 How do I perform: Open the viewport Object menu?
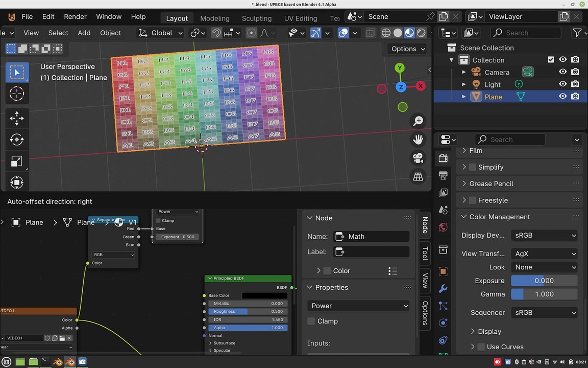(110, 33)
